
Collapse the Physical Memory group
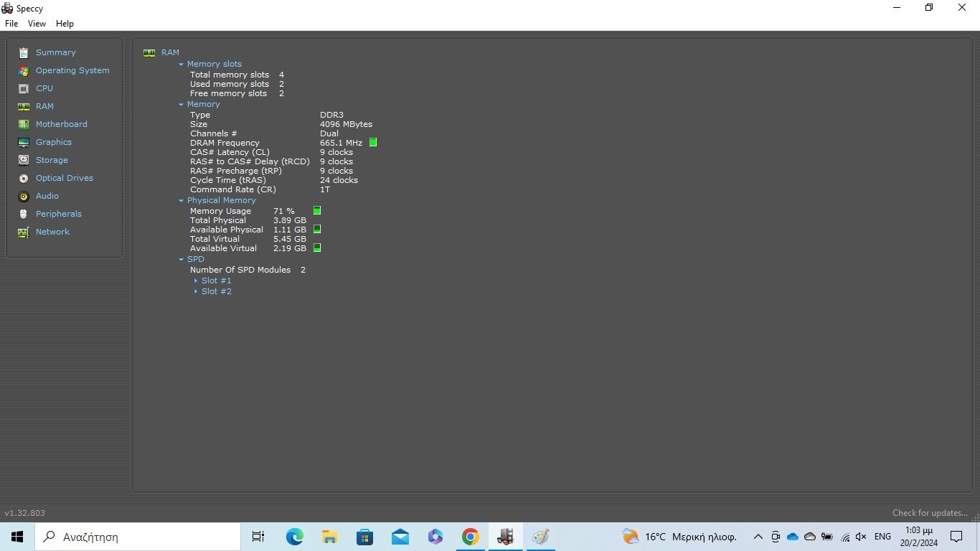point(182,200)
